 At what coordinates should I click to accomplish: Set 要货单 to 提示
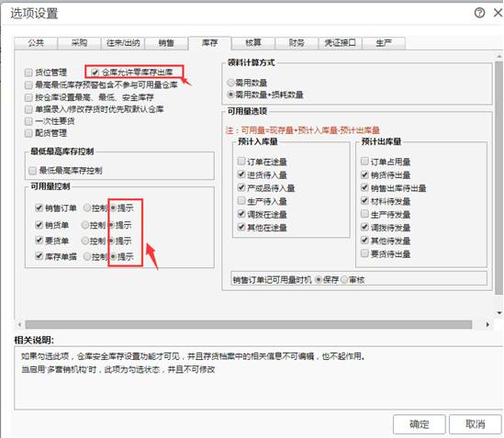(111, 241)
